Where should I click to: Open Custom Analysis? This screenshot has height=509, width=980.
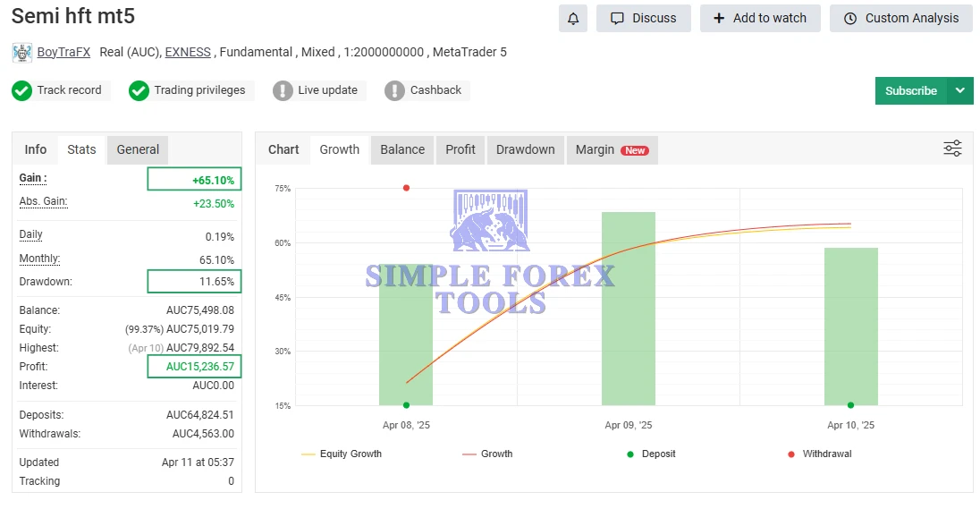pyautogui.click(x=901, y=18)
